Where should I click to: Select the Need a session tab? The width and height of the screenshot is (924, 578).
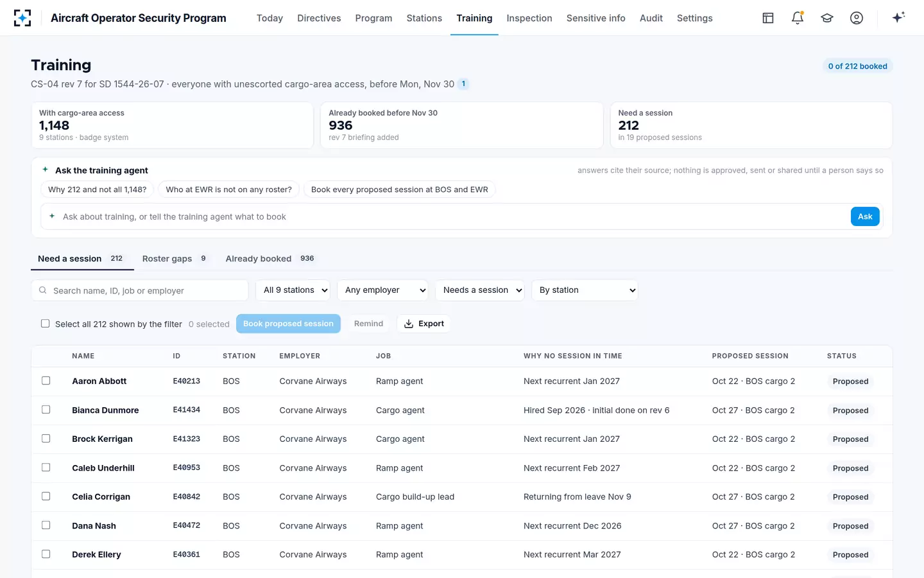click(82, 259)
